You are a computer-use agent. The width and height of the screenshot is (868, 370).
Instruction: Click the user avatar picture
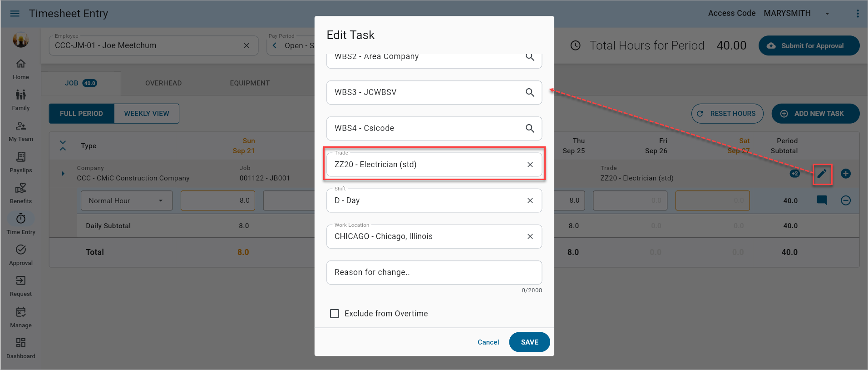coord(20,40)
